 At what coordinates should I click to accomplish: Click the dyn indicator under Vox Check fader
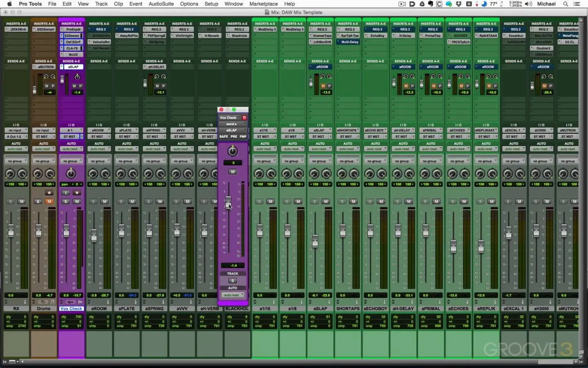[70, 302]
